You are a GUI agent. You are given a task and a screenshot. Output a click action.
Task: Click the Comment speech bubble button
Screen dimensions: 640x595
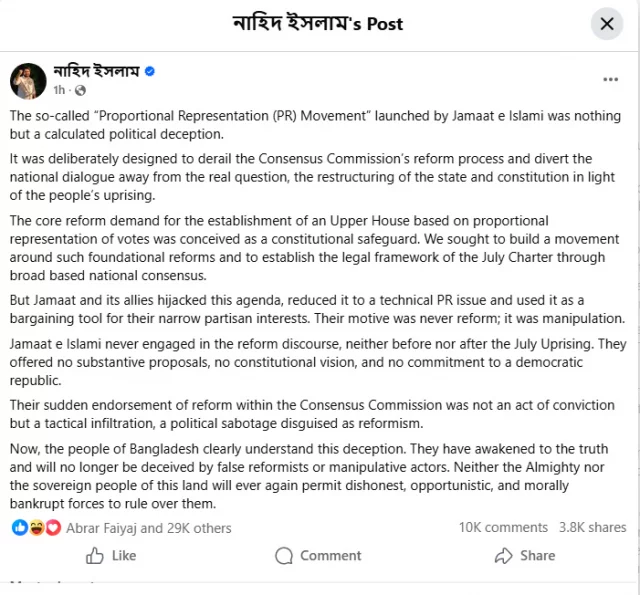pos(318,556)
